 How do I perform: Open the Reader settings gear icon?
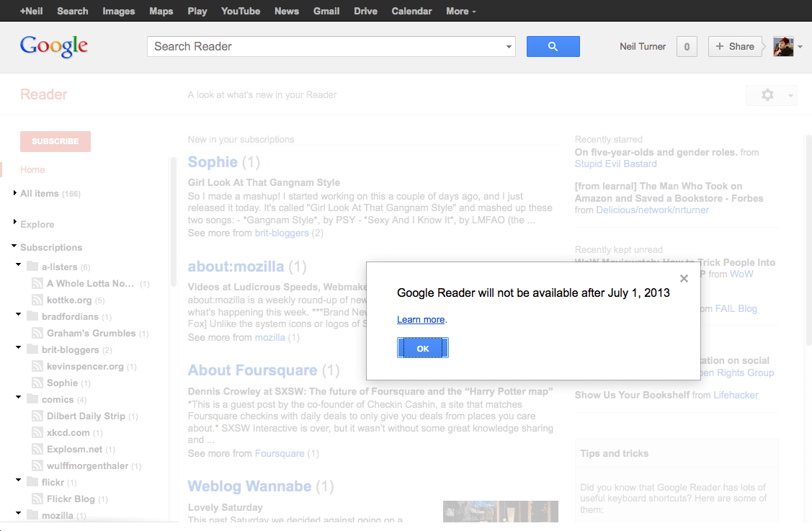click(x=767, y=94)
